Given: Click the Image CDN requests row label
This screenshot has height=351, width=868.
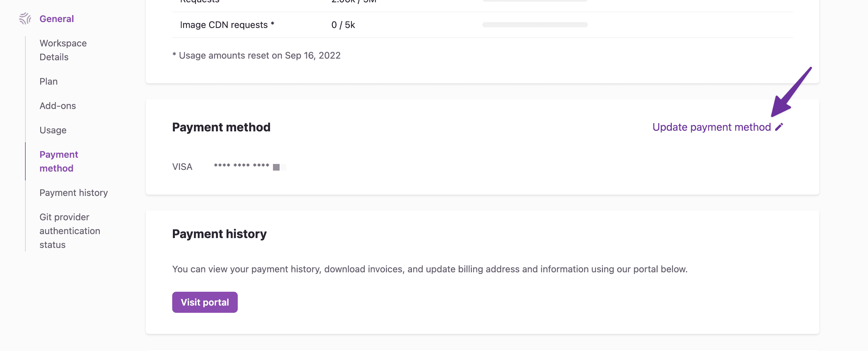Looking at the screenshot, I should (227, 25).
